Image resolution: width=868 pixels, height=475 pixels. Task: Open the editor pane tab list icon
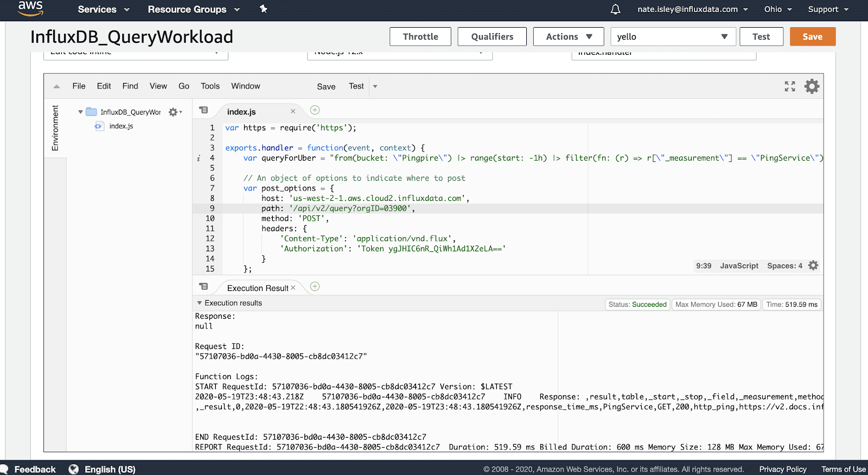pyautogui.click(x=203, y=110)
